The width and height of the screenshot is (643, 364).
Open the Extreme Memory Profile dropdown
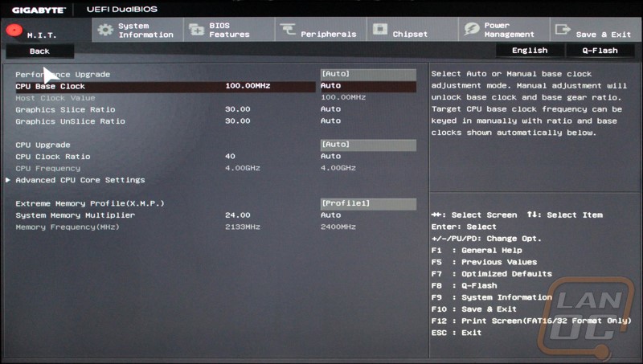pyautogui.click(x=367, y=203)
